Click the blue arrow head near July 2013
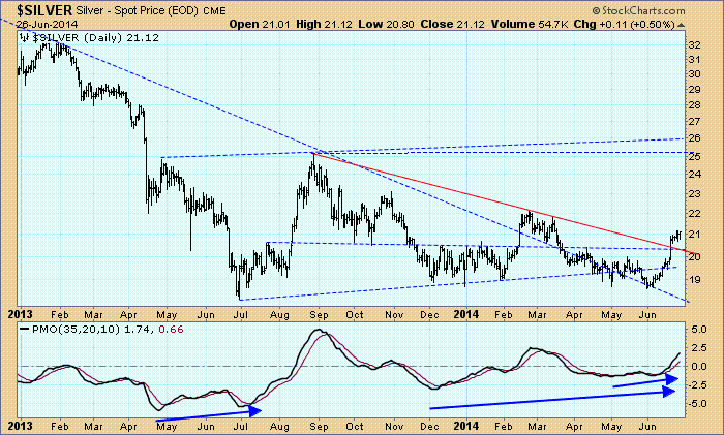The width and height of the screenshot is (724, 435). point(257,409)
